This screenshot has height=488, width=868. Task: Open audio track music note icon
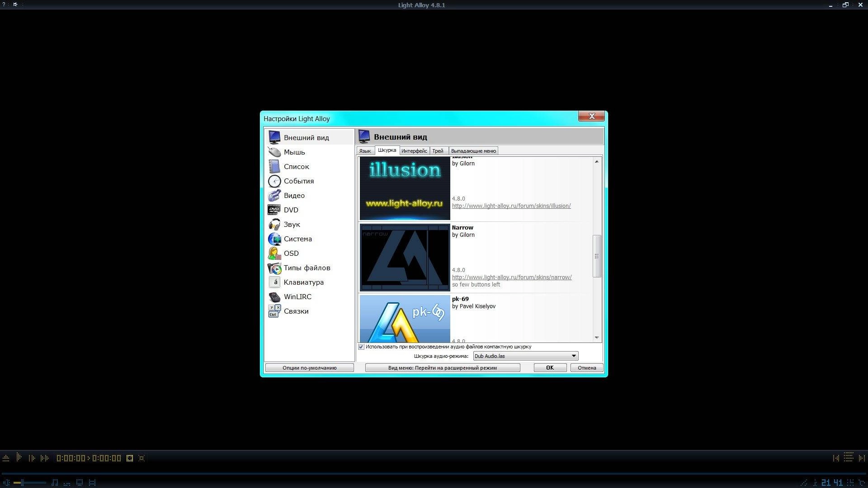[55, 483]
